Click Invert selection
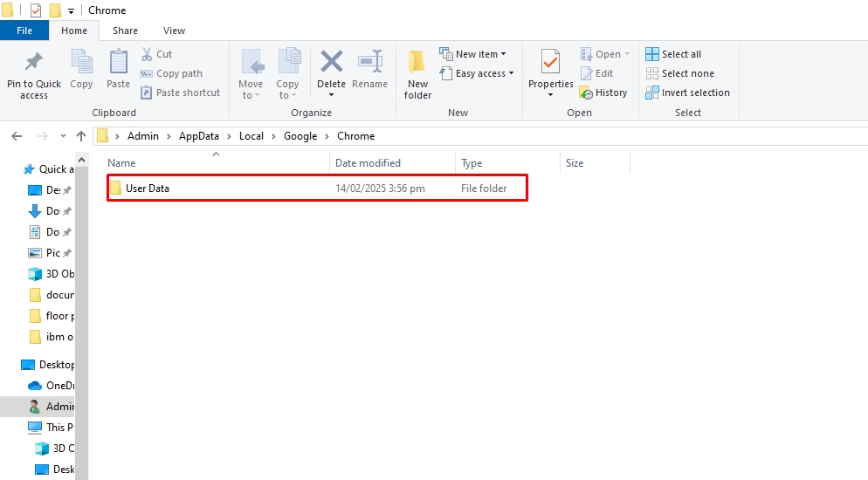Screen dimensions: 868x480 point(688,93)
